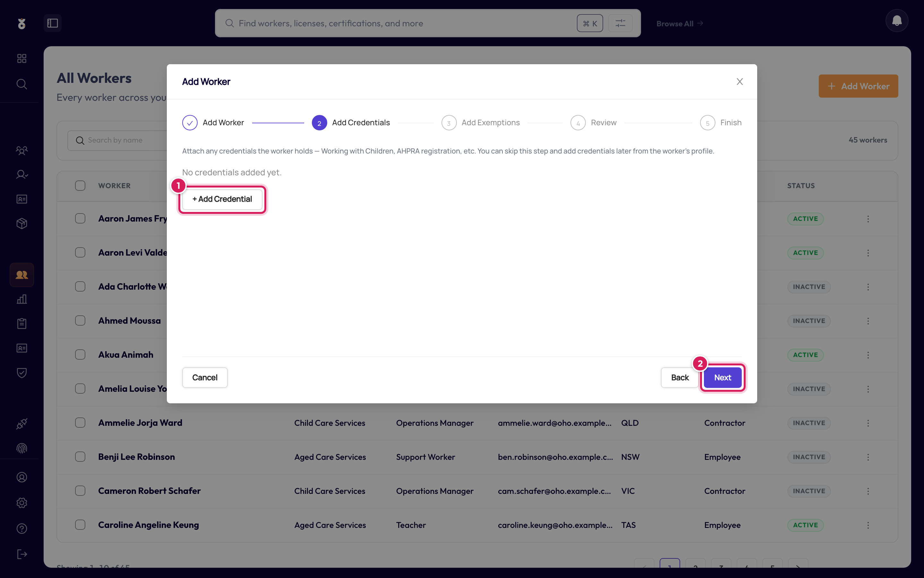
Task: Jump to the Finish step
Action: pos(721,123)
